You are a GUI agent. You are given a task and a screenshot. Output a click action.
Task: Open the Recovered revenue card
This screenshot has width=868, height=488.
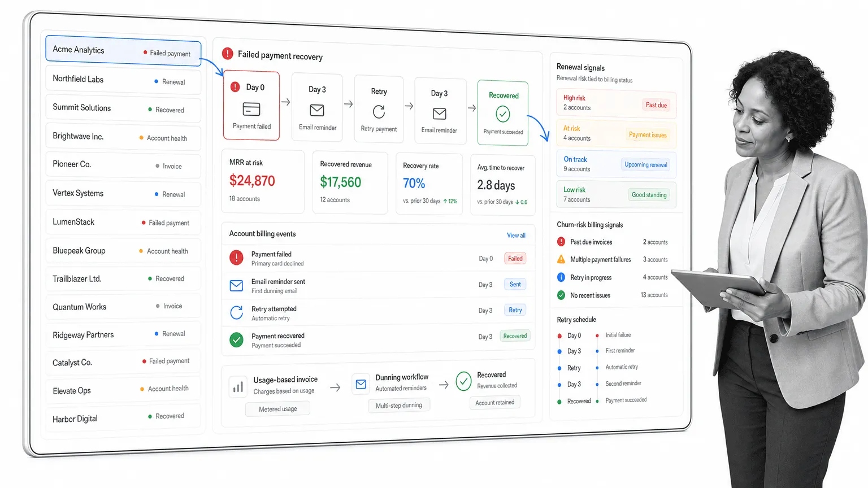tap(350, 182)
